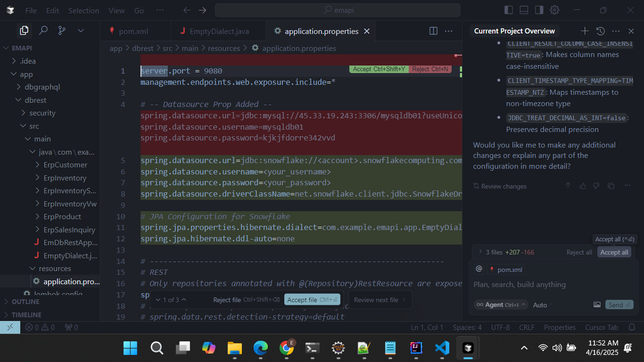Change the CRLF line ending setting

pyautogui.click(x=527, y=327)
